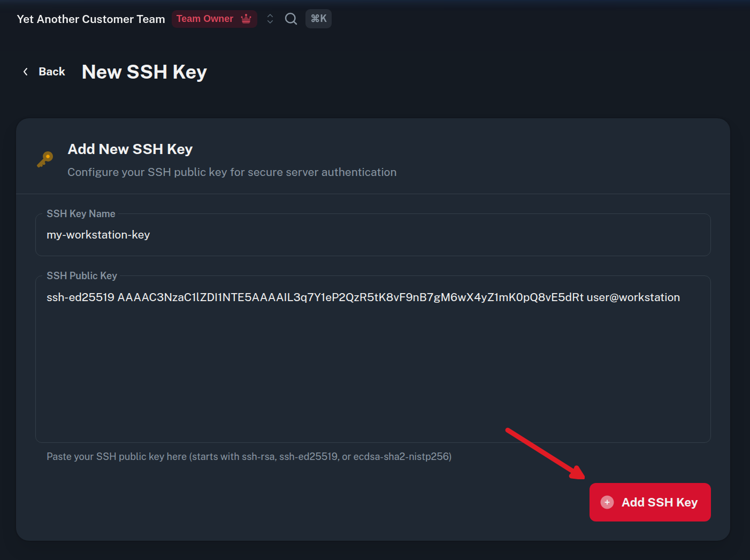Click the SSH Public Key label
750x560 pixels.
click(x=82, y=275)
